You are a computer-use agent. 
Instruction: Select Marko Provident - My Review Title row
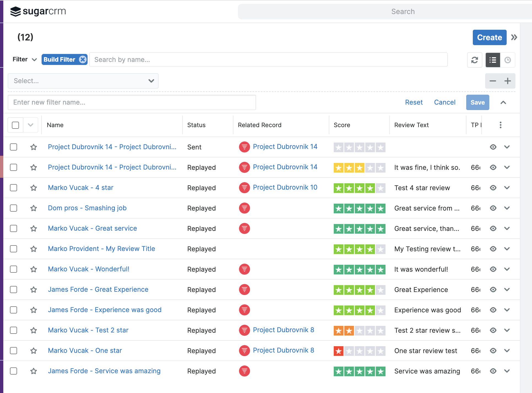pyautogui.click(x=13, y=249)
